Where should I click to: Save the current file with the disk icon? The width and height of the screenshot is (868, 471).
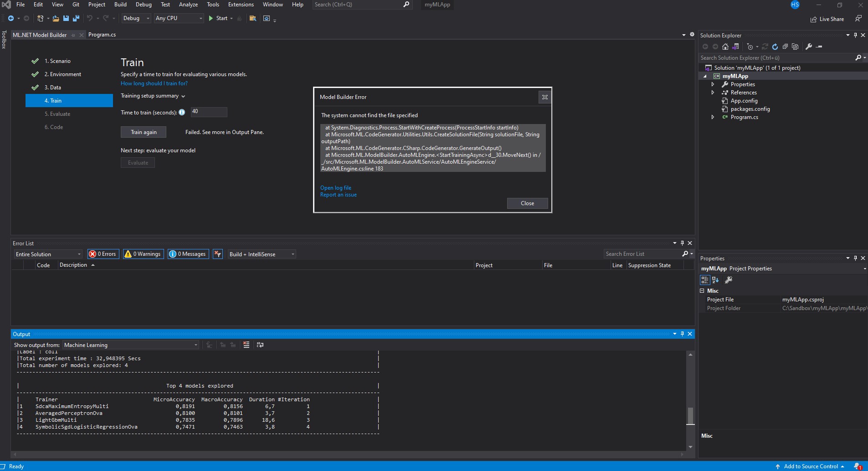pyautogui.click(x=66, y=18)
